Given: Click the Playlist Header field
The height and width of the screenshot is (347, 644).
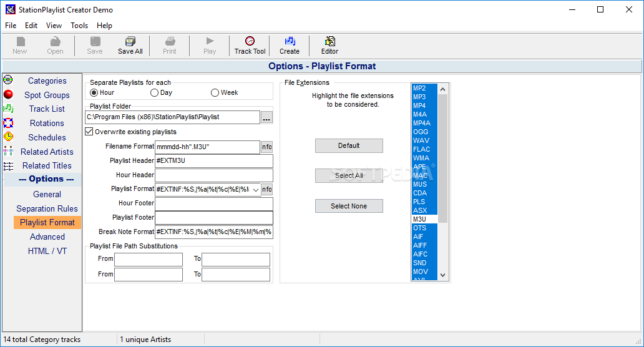Looking at the screenshot, I should pyautogui.click(x=214, y=161).
